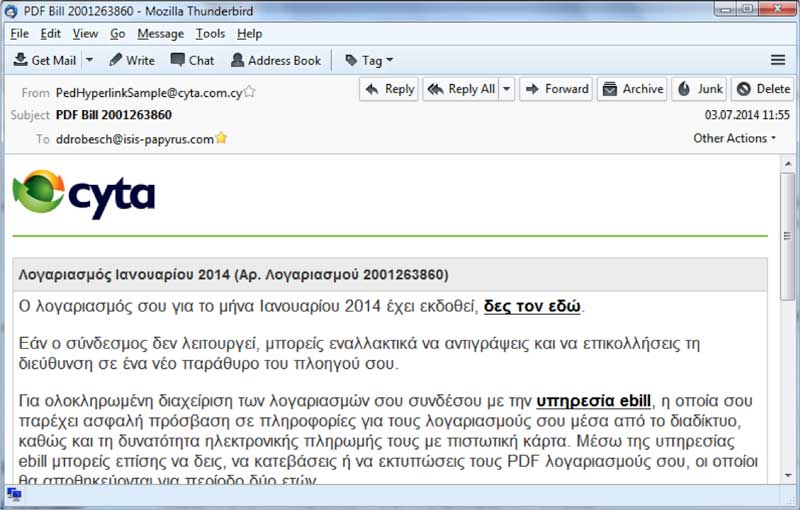
Task: Click the subject text PDF Bill 2001263860
Action: [114, 115]
